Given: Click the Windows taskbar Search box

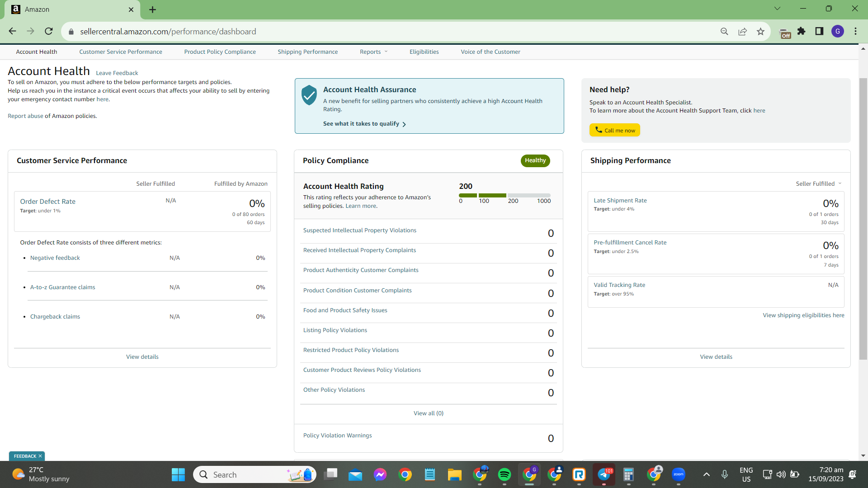Looking at the screenshot, I should point(255,474).
